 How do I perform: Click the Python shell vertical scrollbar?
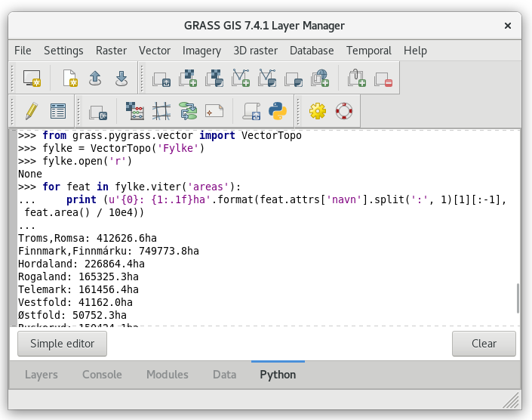pyautogui.click(x=518, y=298)
